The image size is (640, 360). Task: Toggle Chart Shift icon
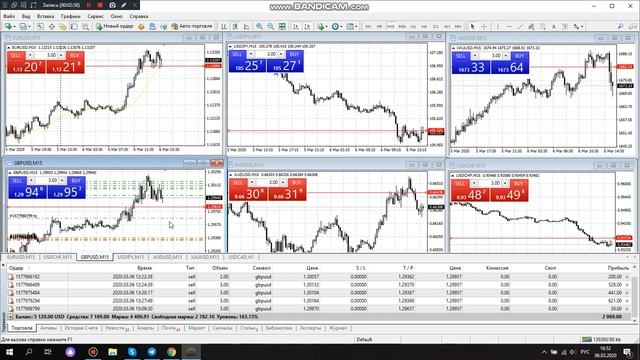[307, 27]
